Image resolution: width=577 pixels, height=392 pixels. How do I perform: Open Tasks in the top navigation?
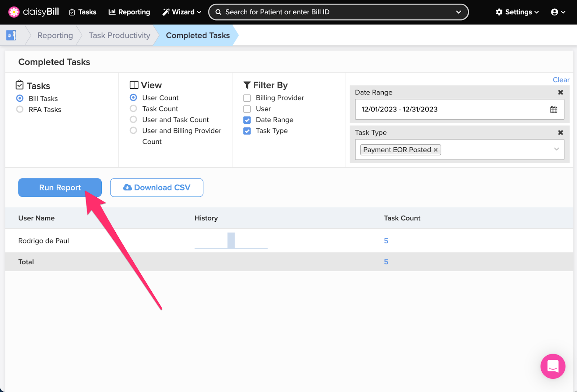[x=83, y=12]
